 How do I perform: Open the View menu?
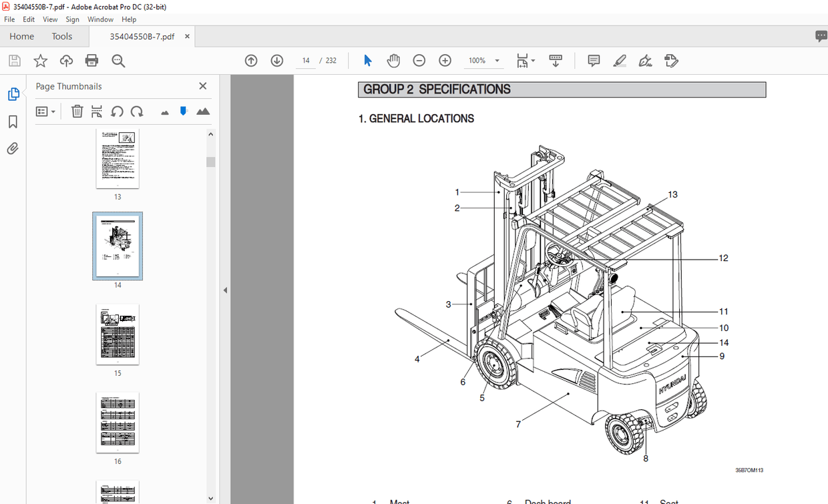(x=50, y=19)
